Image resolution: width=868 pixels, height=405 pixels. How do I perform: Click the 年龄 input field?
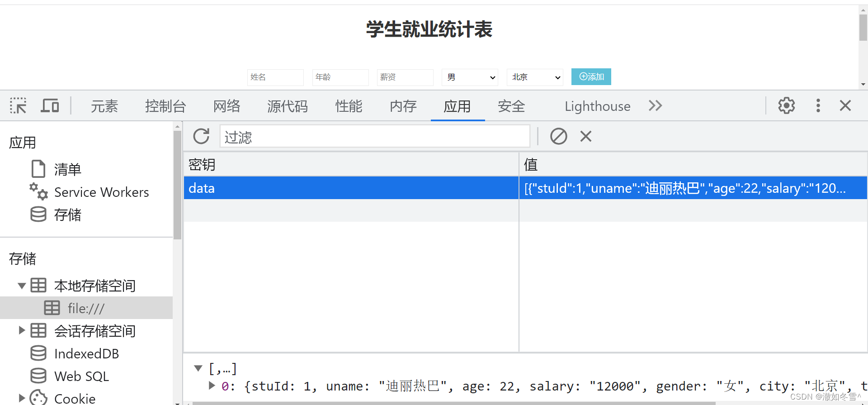(x=340, y=77)
